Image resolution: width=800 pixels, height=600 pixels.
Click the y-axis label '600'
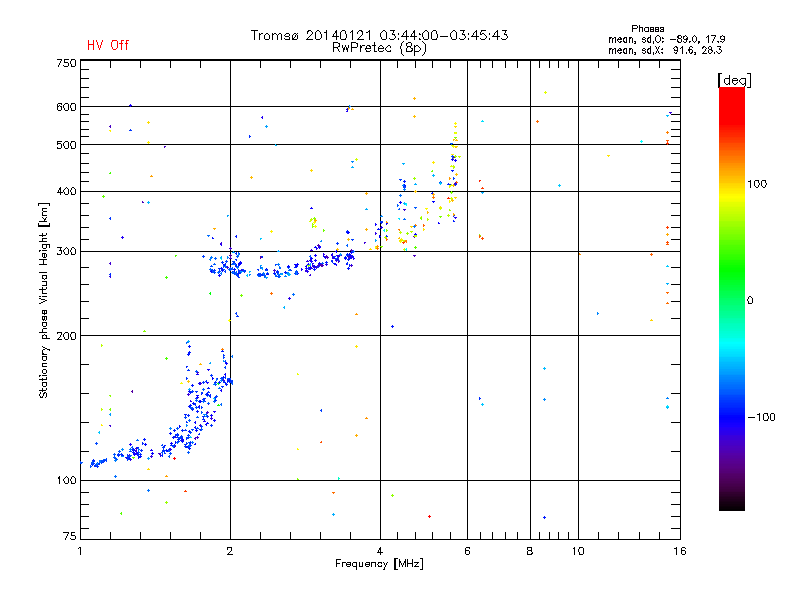(x=66, y=107)
